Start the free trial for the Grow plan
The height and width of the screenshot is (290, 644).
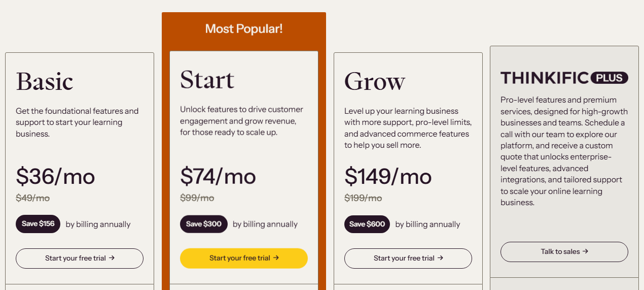pos(408,258)
